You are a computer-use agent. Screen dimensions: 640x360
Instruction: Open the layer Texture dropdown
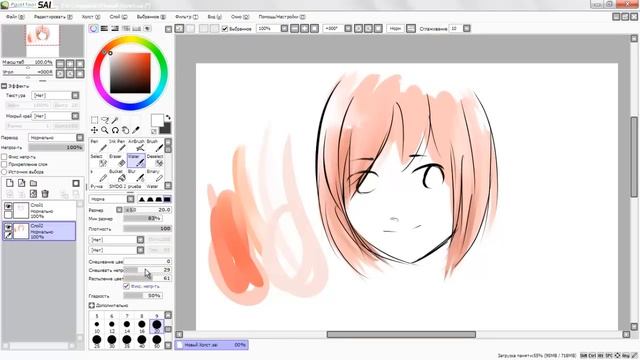tap(76, 95)
